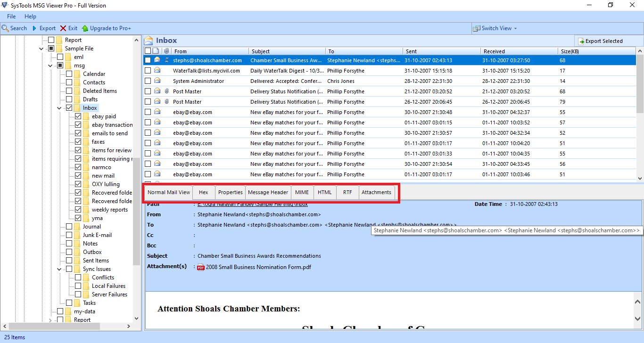Click the attachment paperclip column header icon

click(166, 51)
